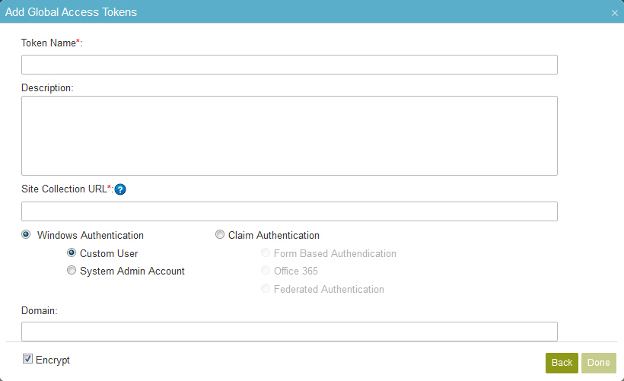Viewport: 624px width, 381px height.
Task: Select the Windows Authentication radio button
Action: point(26,234)
